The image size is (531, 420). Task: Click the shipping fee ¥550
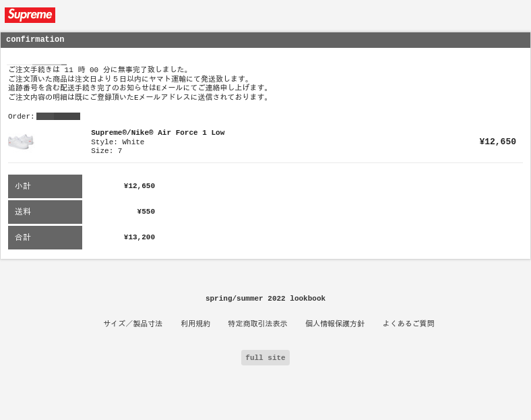coord(146,212)
